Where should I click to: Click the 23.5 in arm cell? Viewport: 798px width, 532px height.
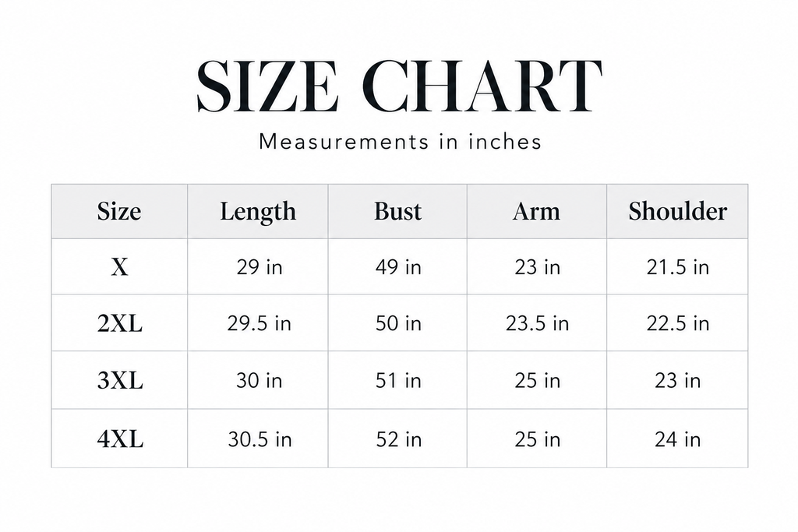click(537, 323)
